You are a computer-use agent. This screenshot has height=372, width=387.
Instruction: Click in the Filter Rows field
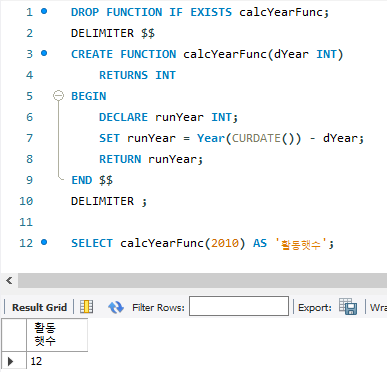[x=239, y=306]
